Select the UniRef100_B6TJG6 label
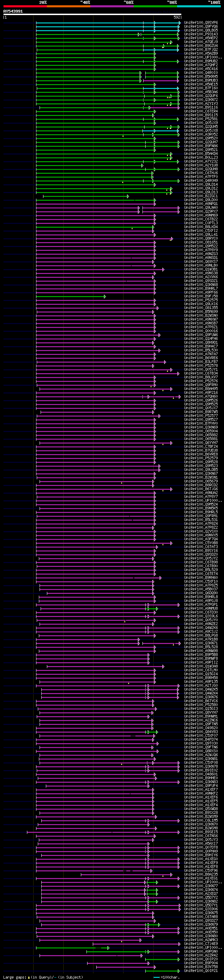Screen dimensions: 224x980 [201, 489]
